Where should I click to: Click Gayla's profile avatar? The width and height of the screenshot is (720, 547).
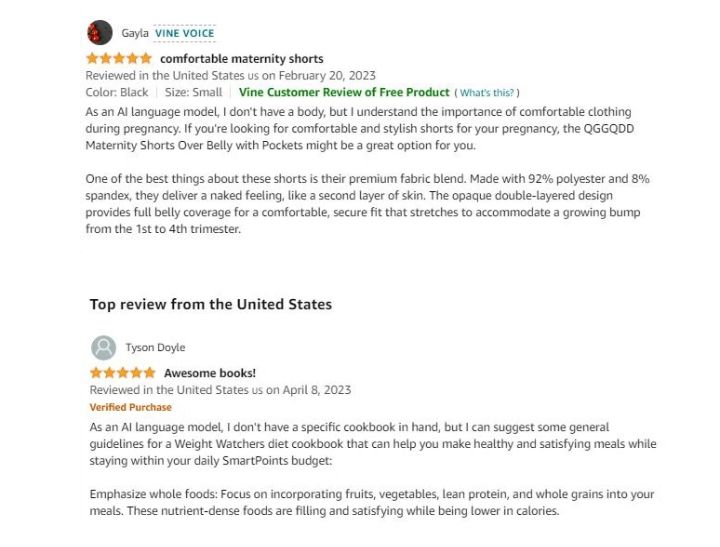point(100,33)
